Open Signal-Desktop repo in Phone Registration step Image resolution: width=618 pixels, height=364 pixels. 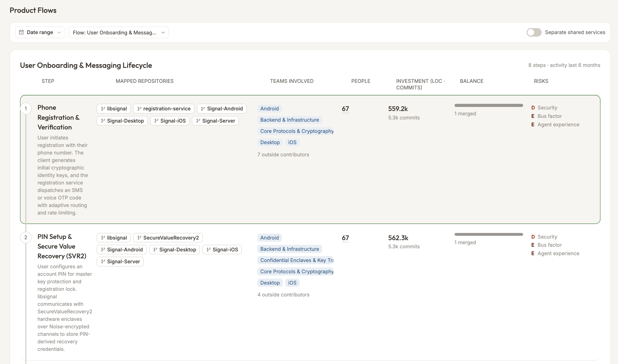pos(122,121)
